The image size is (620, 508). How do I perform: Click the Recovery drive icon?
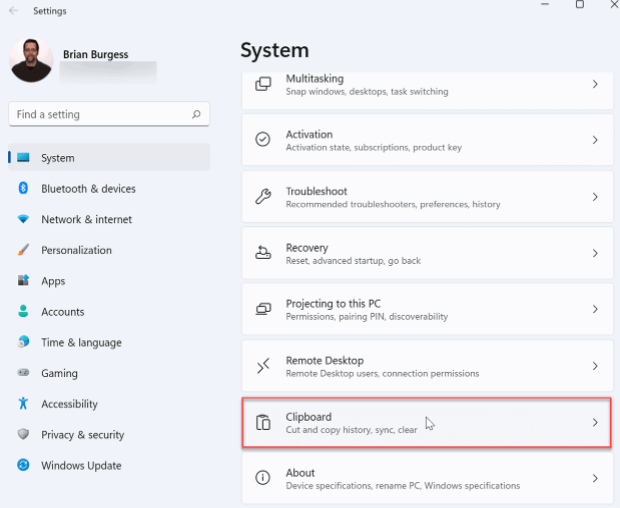tap(263, 253)
